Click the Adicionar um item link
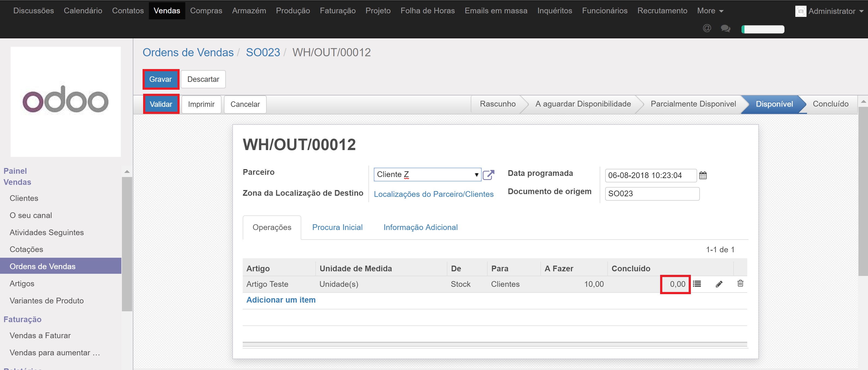The width and height of the screenshot is (868, 370). click(281, 300)
